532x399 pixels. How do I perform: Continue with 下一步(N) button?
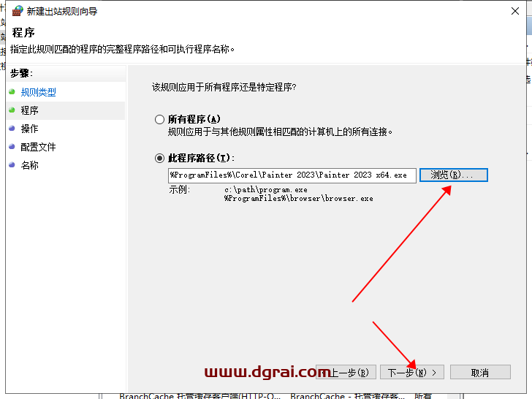point(412,372)
